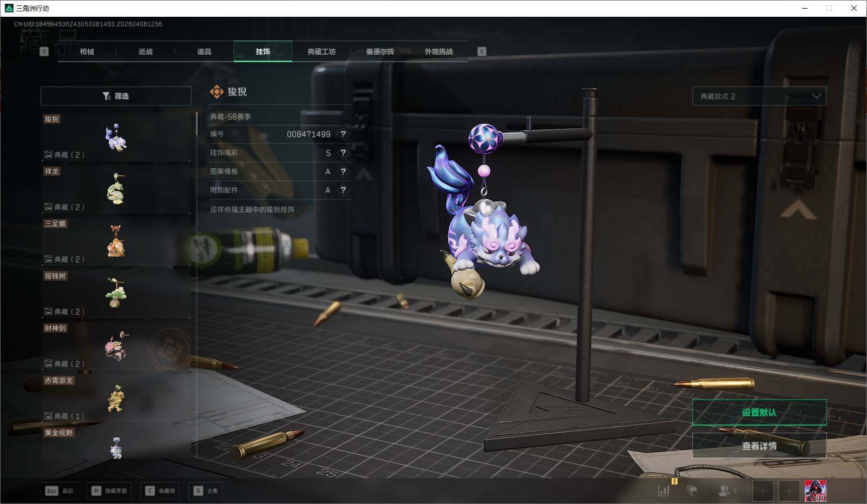Image resolution: width=867 pixels, height=504 pixels.
Task: Open the 曼德尔砖 tab
Action: coord(380,51)
